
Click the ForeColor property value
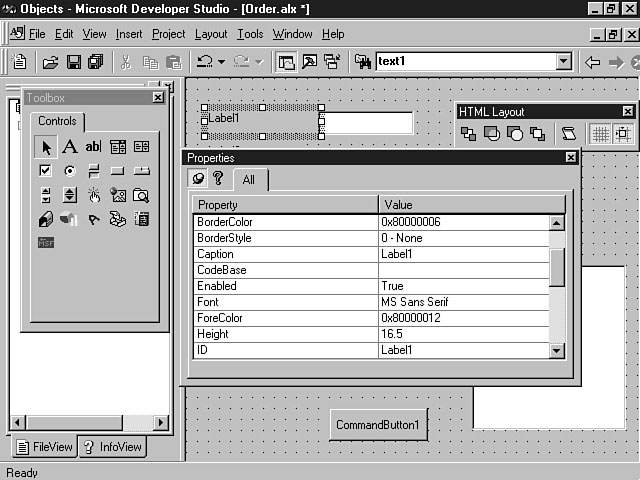tap(463, 318)
